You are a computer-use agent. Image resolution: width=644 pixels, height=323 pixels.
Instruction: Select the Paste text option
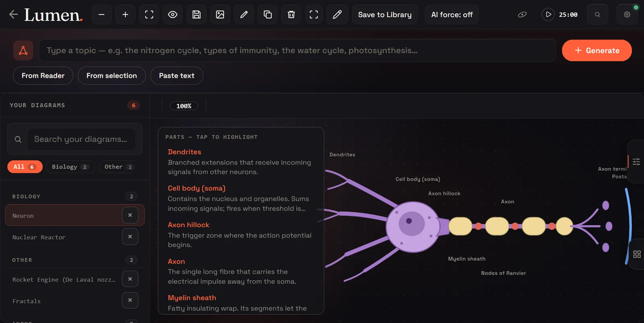click(x=177, y=76)
